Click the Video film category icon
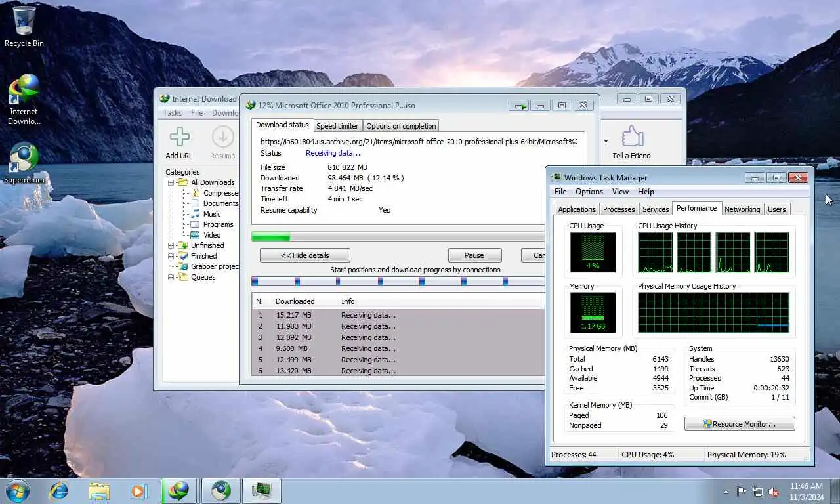The image size is (840, 504). coord(196,235)
